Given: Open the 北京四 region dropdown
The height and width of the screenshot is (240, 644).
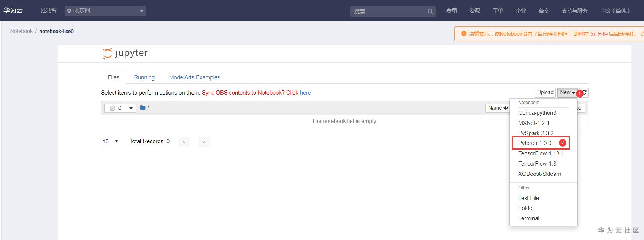Looking at the screenshot, I should click(106, 11).
